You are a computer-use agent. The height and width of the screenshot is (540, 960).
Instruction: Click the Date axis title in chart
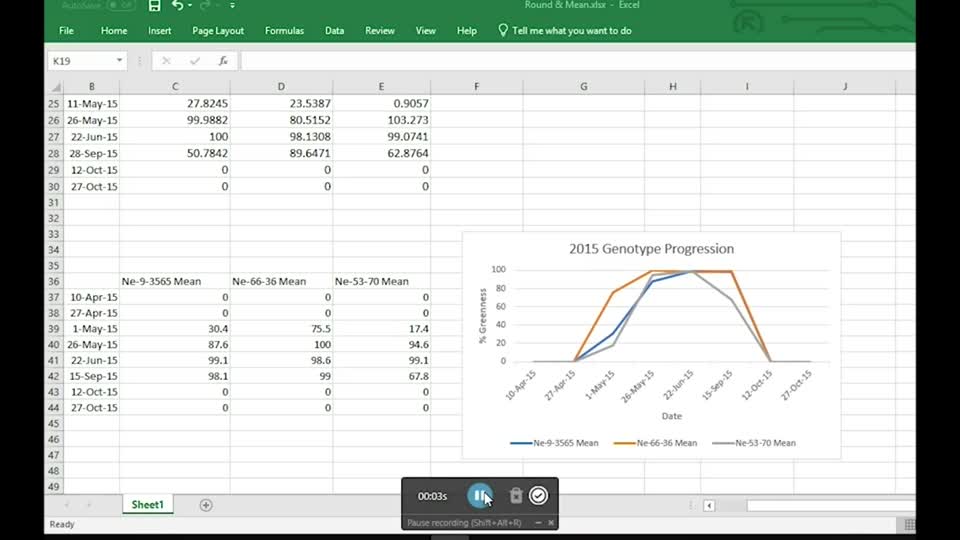(672, 416)
